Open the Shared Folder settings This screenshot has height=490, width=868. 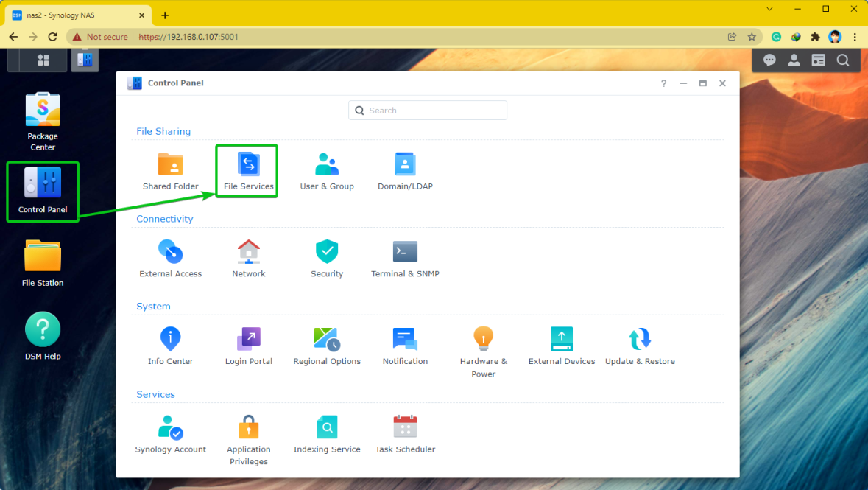coord(170,172)
